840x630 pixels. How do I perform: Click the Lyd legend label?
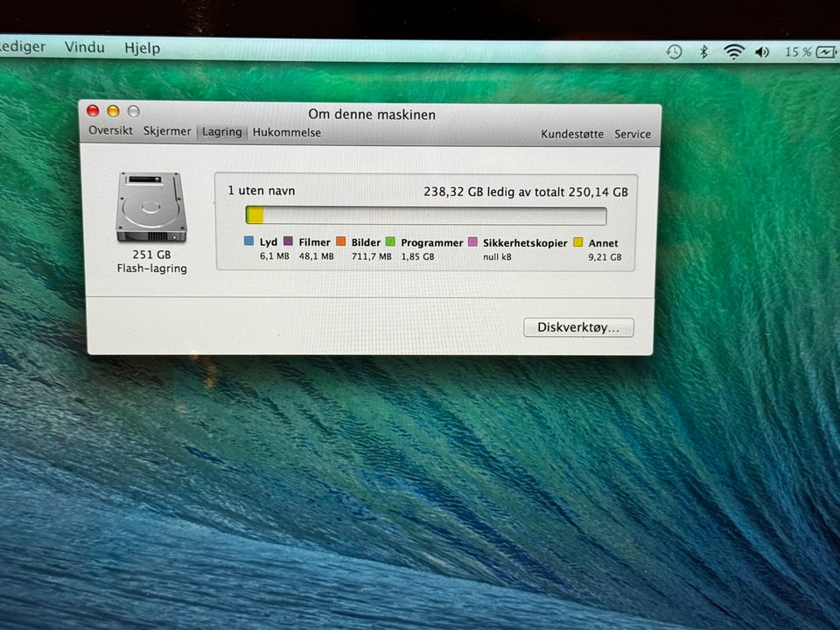pyautogui.click(x=269, y=242)
